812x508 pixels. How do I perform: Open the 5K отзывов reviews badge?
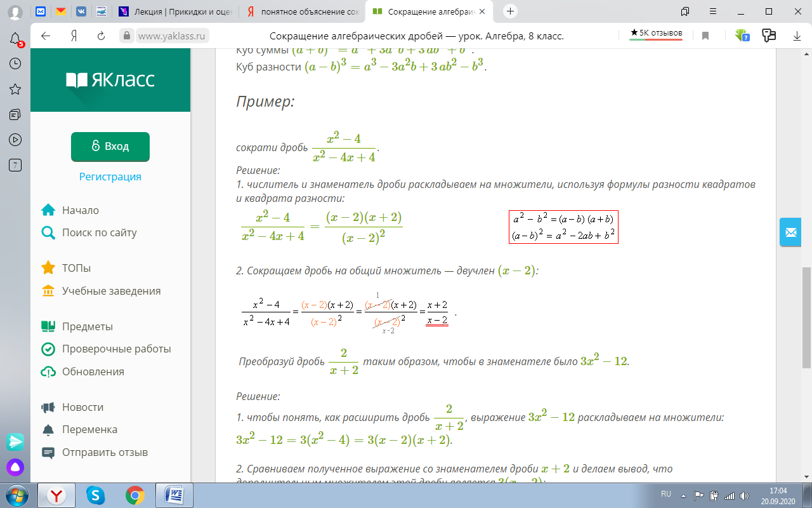pos(656,34)
